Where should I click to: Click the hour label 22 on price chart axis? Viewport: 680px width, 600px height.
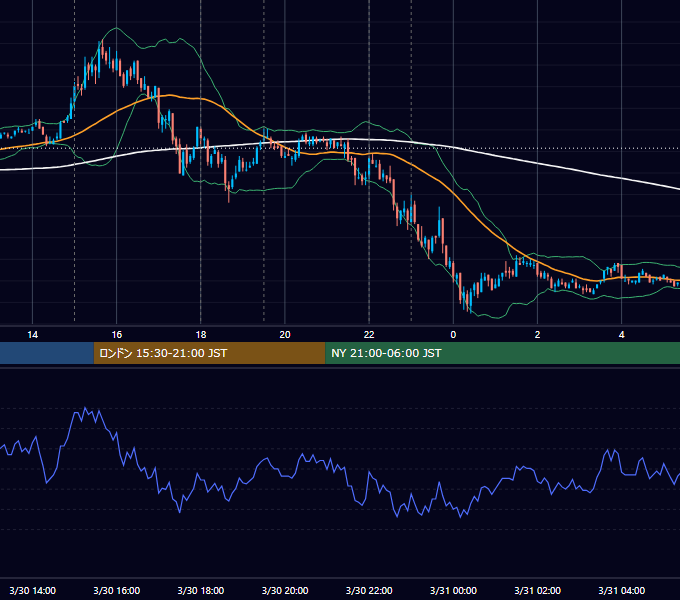[x=369, y=335]
